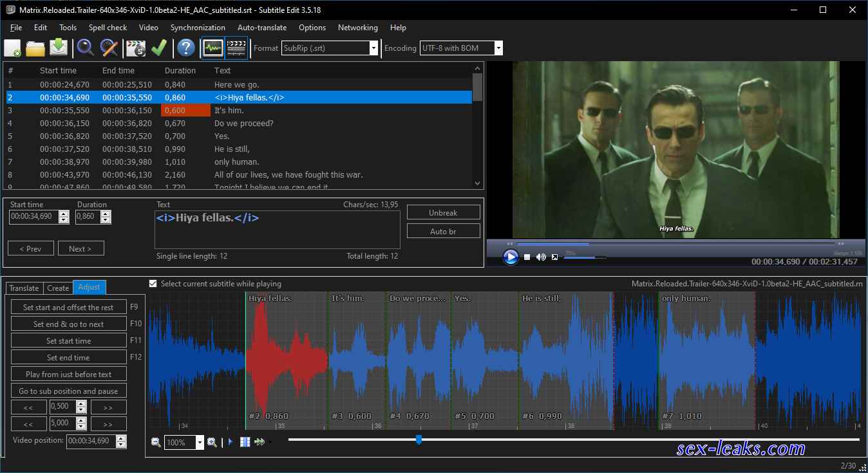Click the waveform position slider handle
This screenshot has width=868, height=473.
click(x=419, y=440)
